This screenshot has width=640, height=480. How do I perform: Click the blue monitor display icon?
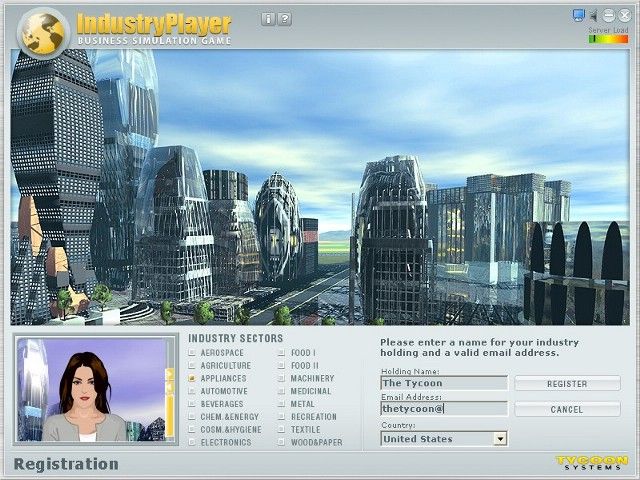(578, 15)
